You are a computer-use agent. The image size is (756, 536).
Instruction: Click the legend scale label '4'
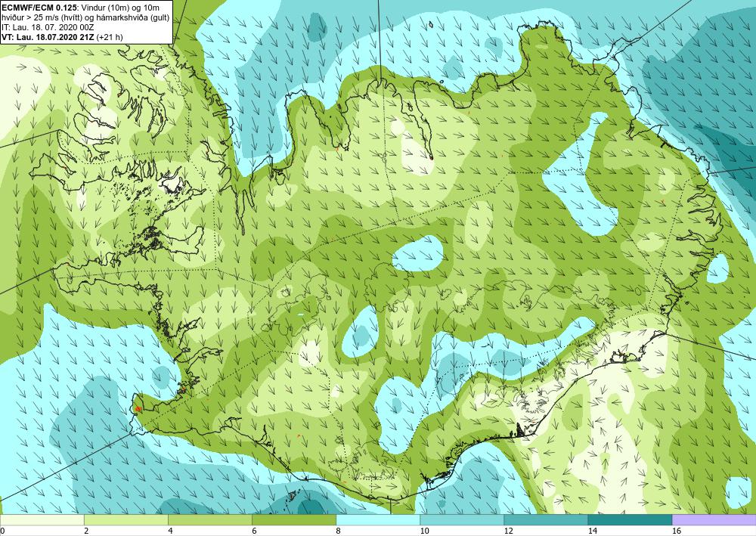[169, 531]
